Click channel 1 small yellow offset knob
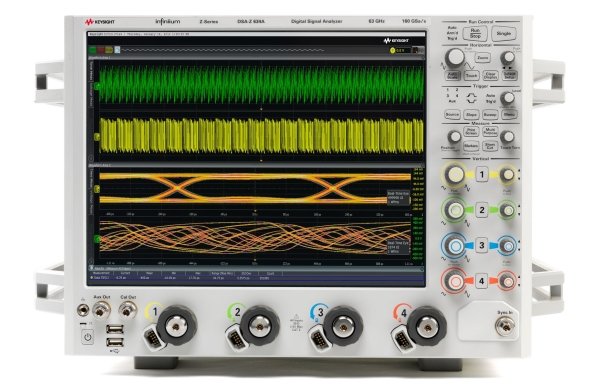The image size is (600, 390). pos(508,175)
